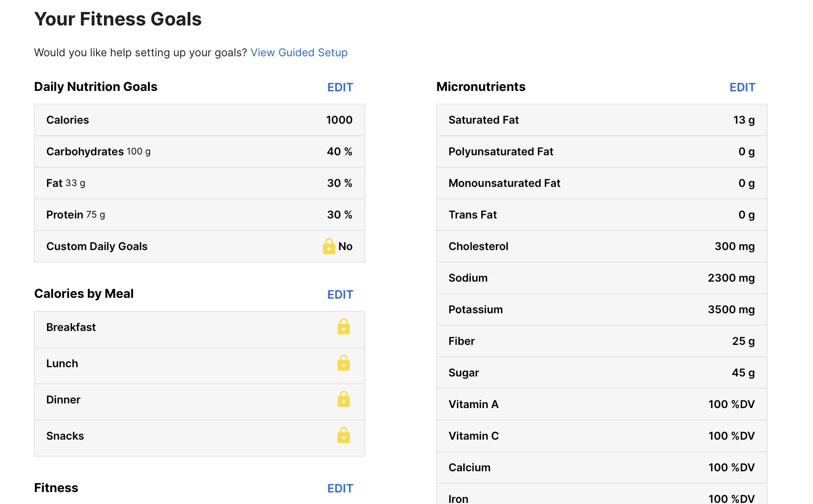Image resolution: width=813 pixels, height=504 pixels.
Task: Select the Potassium 3500 mg row
Action: [x=601, y=309]
